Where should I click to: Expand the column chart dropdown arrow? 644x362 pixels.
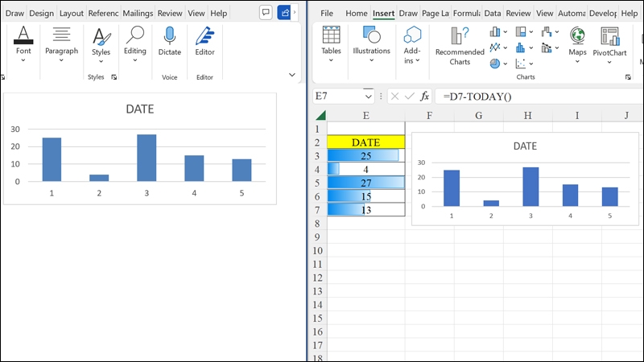(x=506, y=32)
